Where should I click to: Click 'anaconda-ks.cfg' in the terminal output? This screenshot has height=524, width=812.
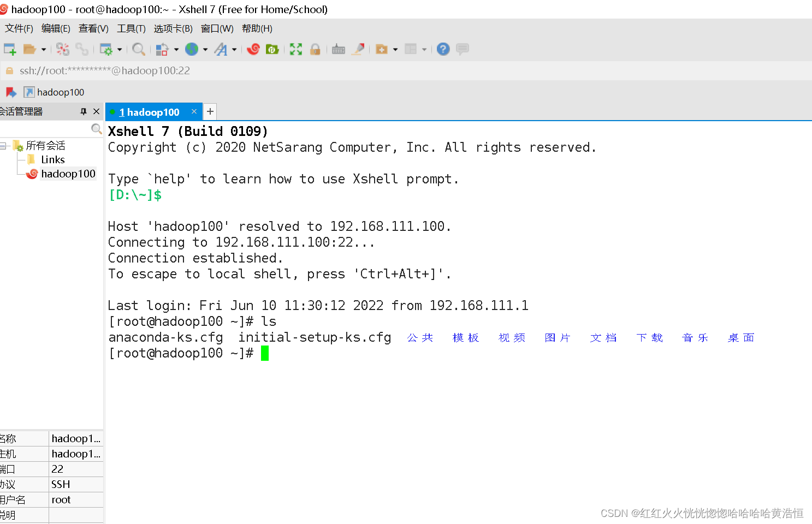166,337
